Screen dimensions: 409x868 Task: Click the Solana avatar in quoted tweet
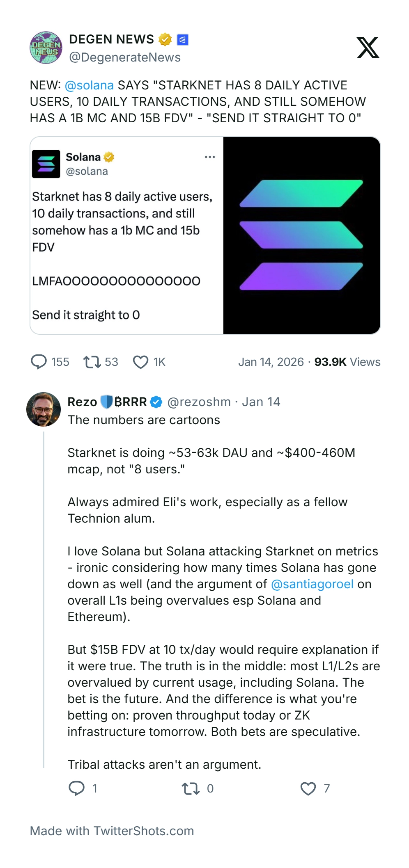(46, 164)
